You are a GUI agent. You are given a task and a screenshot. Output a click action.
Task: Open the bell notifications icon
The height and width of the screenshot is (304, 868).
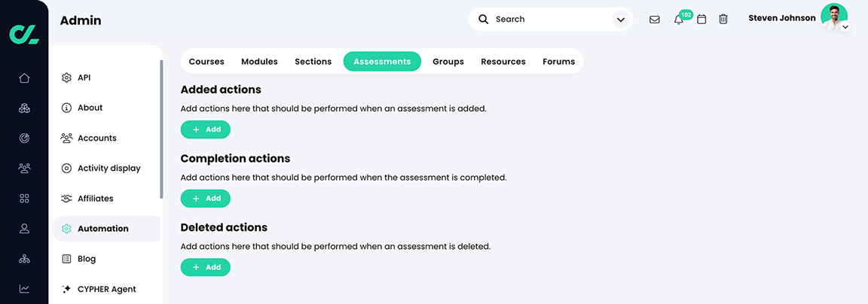coord(679,20)
